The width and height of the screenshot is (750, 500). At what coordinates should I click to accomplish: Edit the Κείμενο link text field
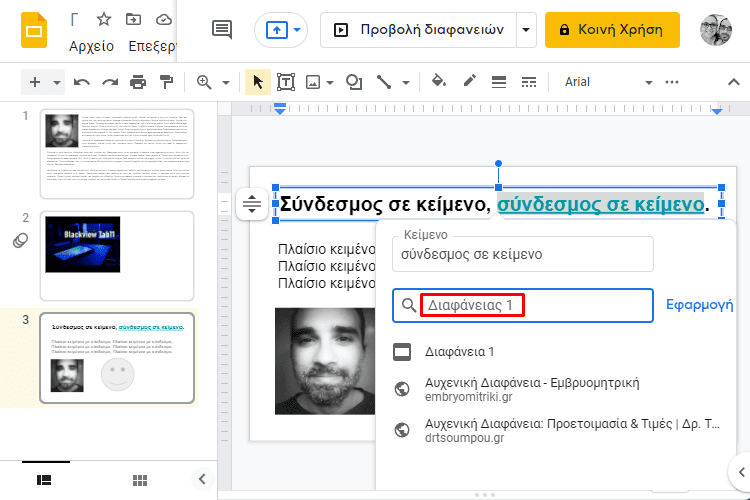click(522, 254)
